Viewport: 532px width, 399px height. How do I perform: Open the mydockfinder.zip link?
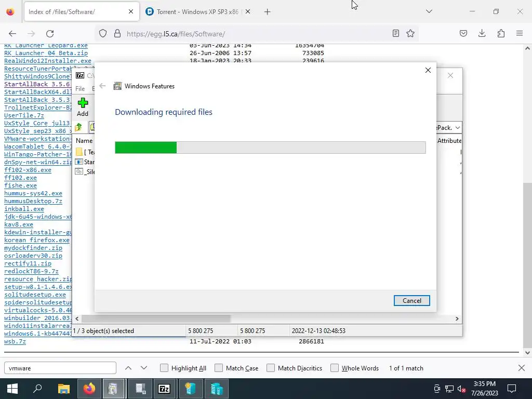tap(33, 248)
